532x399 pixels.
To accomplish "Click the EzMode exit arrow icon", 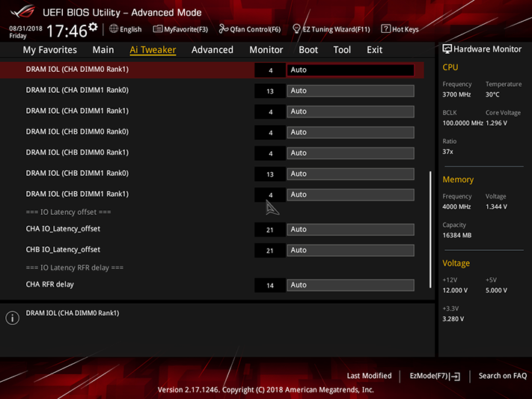I will point(456,377).
